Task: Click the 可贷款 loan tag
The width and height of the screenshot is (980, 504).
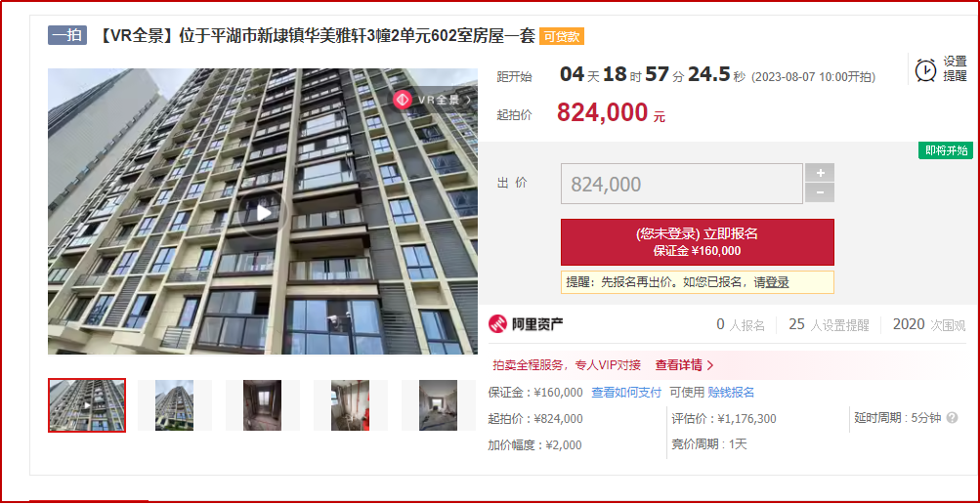Action: [x=562, y=37]
